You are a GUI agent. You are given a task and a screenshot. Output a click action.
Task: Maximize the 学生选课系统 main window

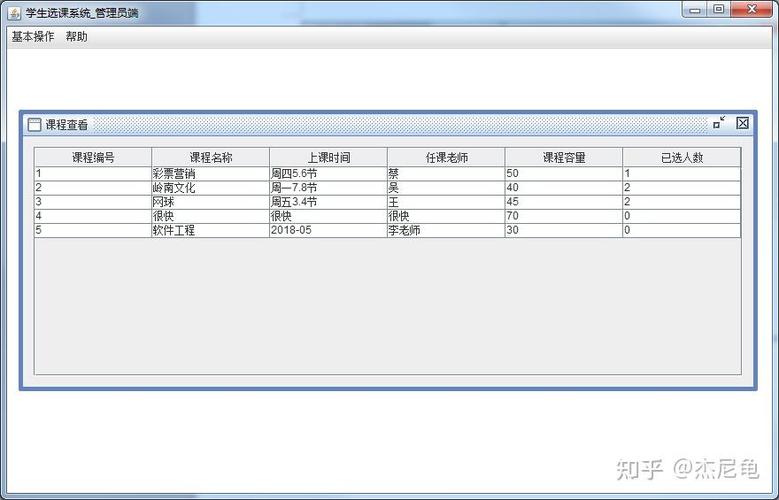point(718,9)
